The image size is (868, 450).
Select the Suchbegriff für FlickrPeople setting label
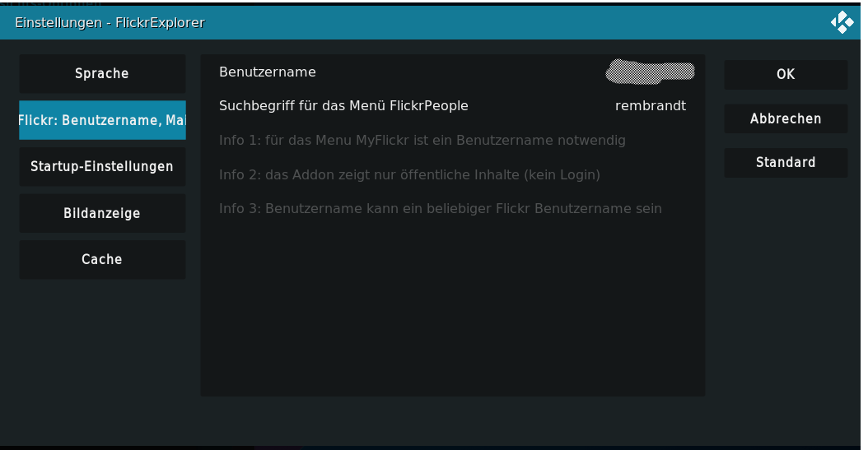point(343,106)
